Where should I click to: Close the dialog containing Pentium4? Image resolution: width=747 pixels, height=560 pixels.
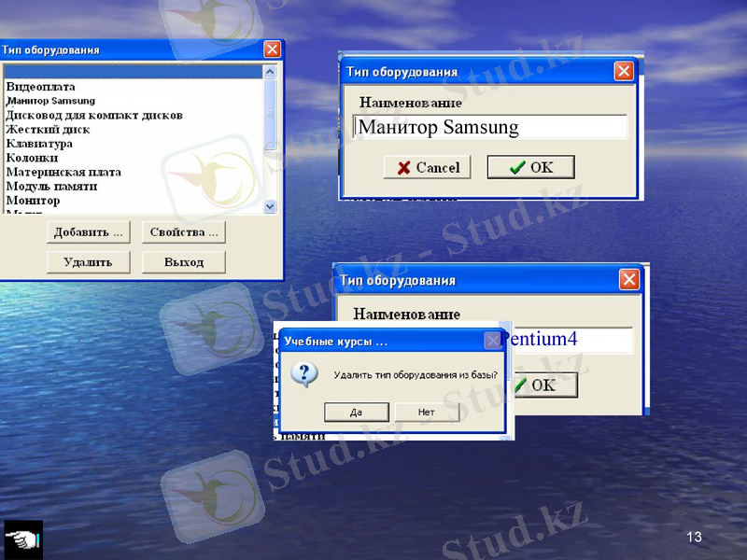click(629, 279)
